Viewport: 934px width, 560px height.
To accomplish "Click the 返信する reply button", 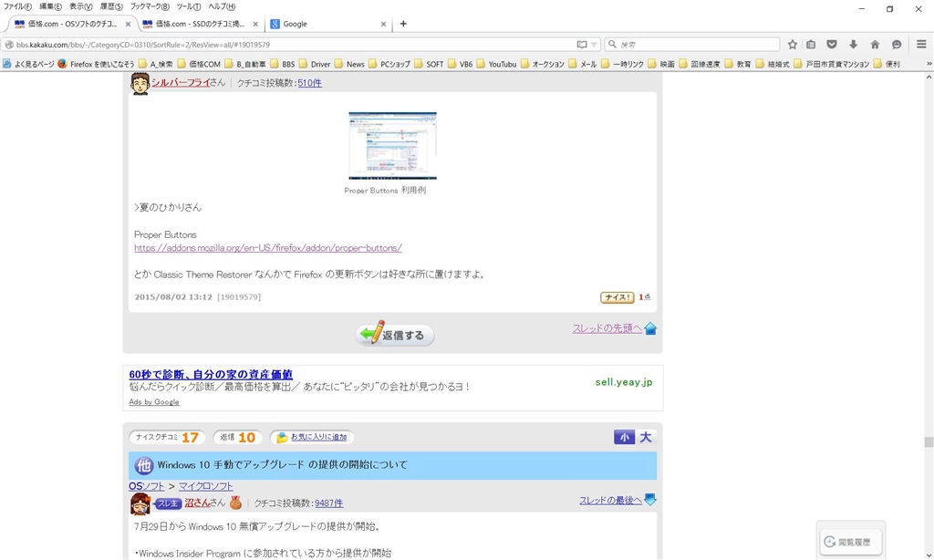I will [x=395, y=335].
